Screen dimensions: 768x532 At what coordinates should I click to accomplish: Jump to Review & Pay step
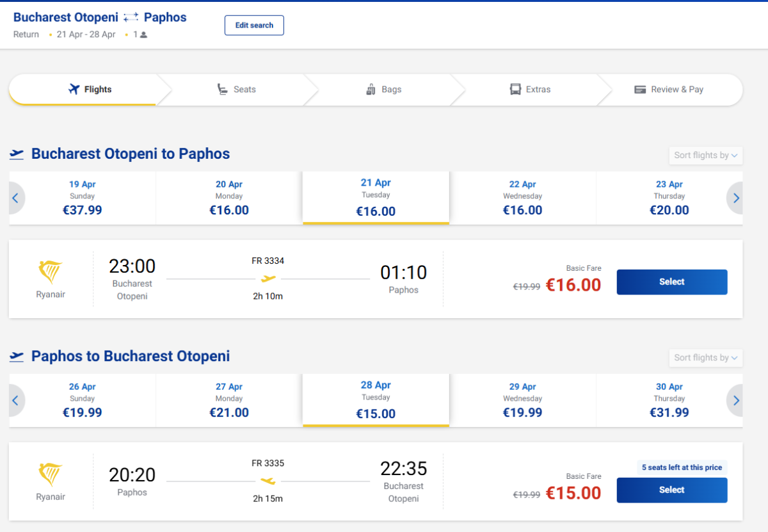click(669, 90)
